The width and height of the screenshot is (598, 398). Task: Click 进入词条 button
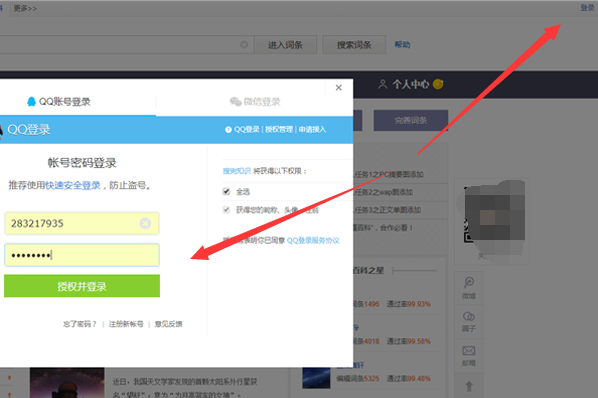click(x=285, y=45)
